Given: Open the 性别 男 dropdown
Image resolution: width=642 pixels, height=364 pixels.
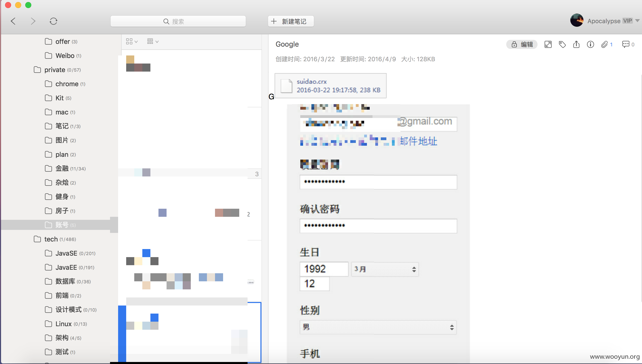Looking at the screenshot, I should click(x=378, y=327).
